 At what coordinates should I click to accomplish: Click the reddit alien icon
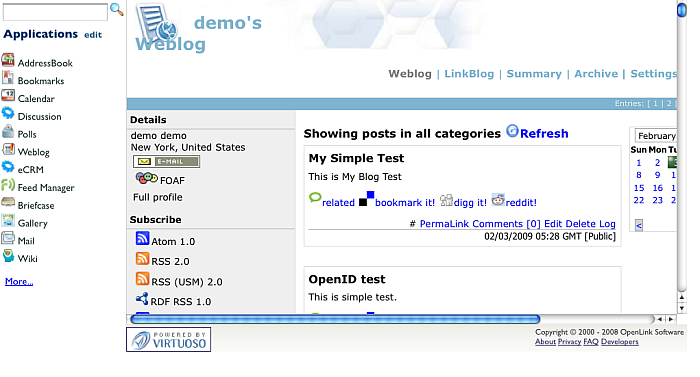(x=498, y=199)
